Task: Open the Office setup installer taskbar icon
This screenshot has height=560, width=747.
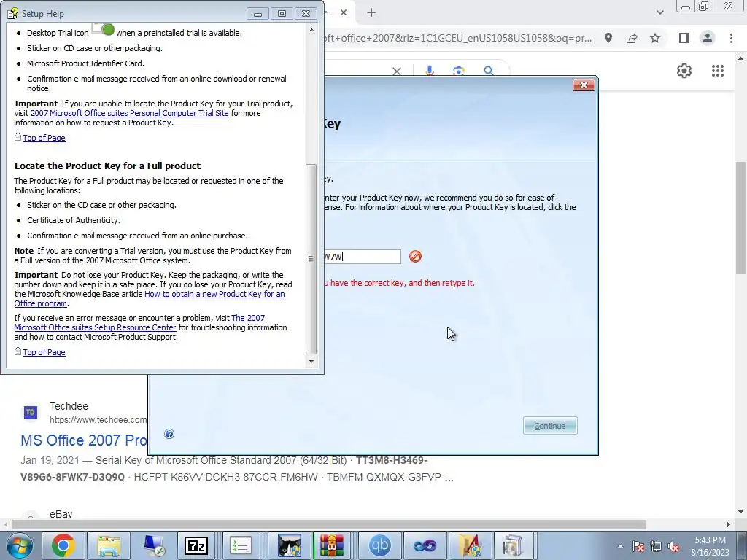Action: click(513, 545)
